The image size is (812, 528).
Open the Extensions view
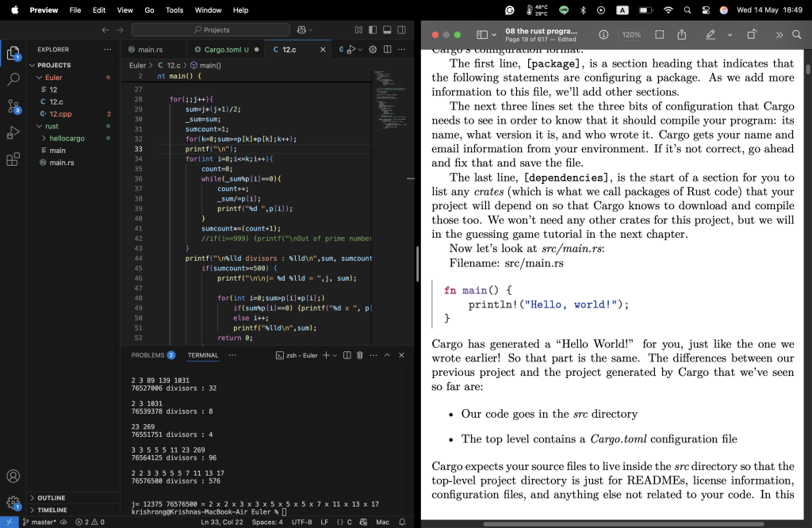[x=13, y=159]
